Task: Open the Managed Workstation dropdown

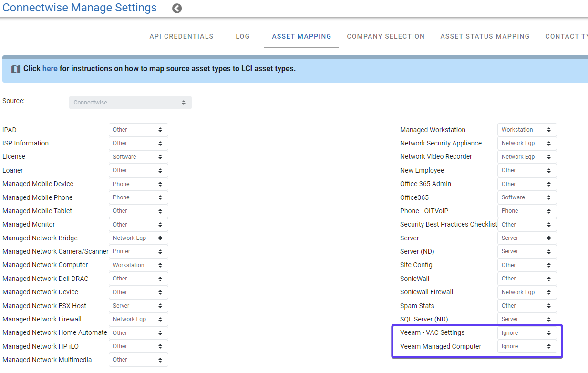Action: [x=527, y=130]
